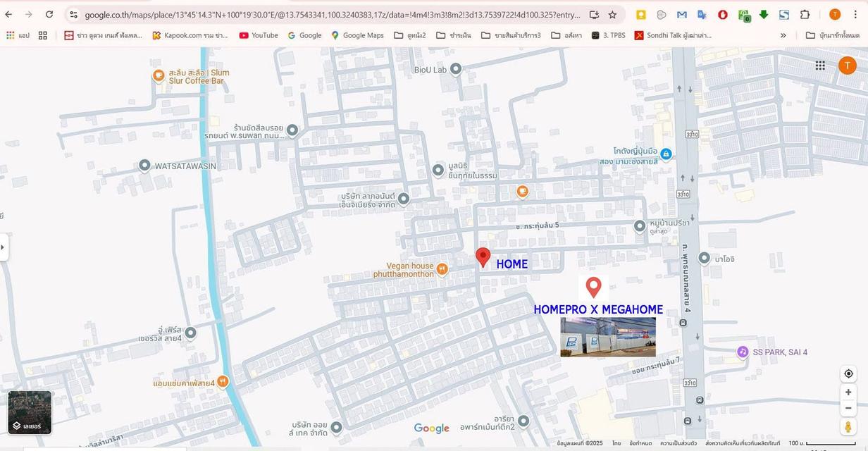Show my current location on the map

[848, 373]
